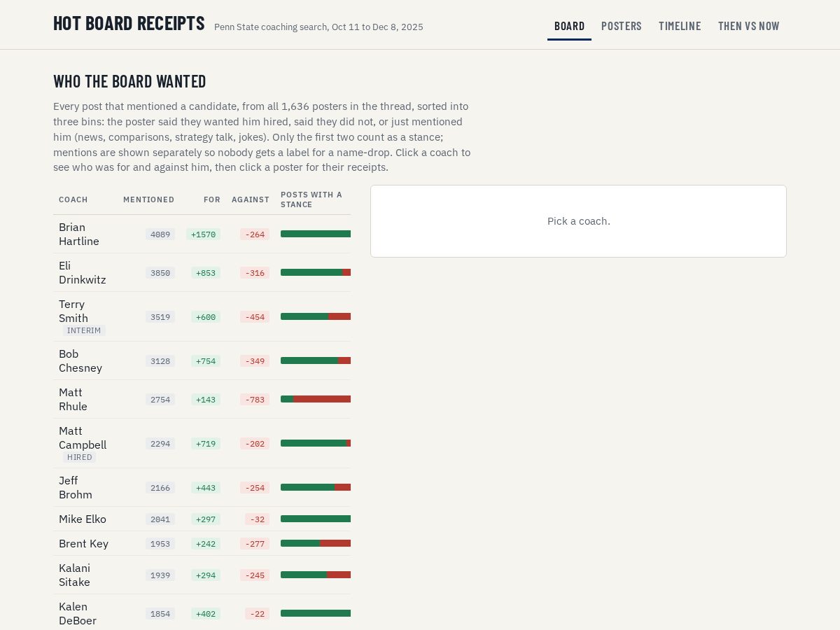Select coach Mike Elko

[x=202, y=519]
